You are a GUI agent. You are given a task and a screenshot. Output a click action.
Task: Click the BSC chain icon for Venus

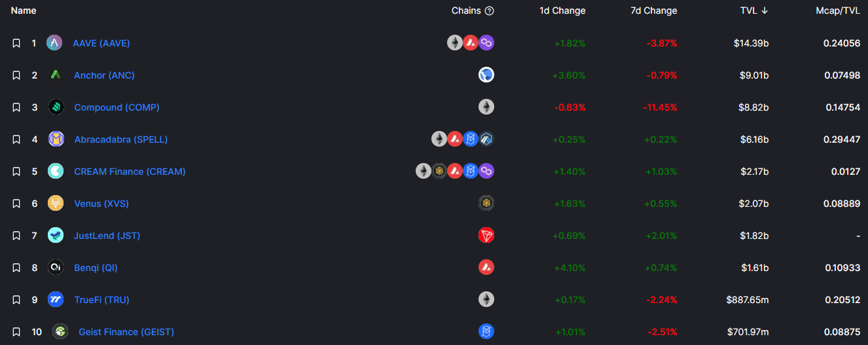[486, 204]
